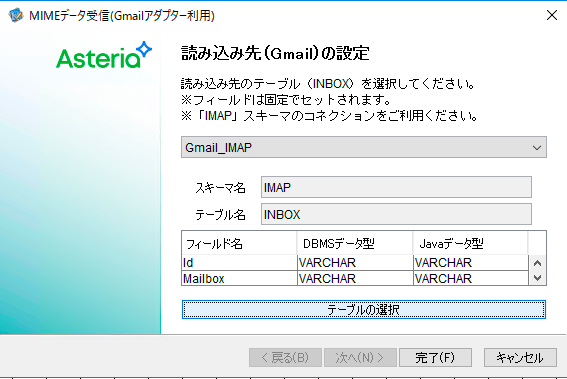
Task: Click the Asteria logo
Action: pos(104,55)
